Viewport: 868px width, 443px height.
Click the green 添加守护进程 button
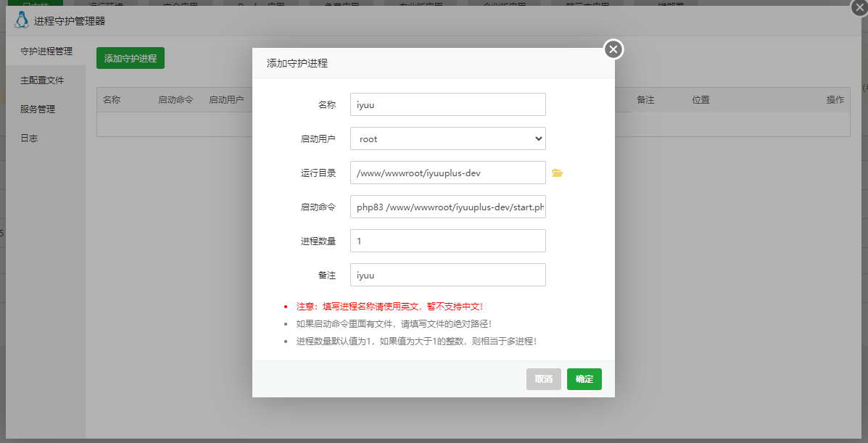pyautogui.click(x=130, y=58)
